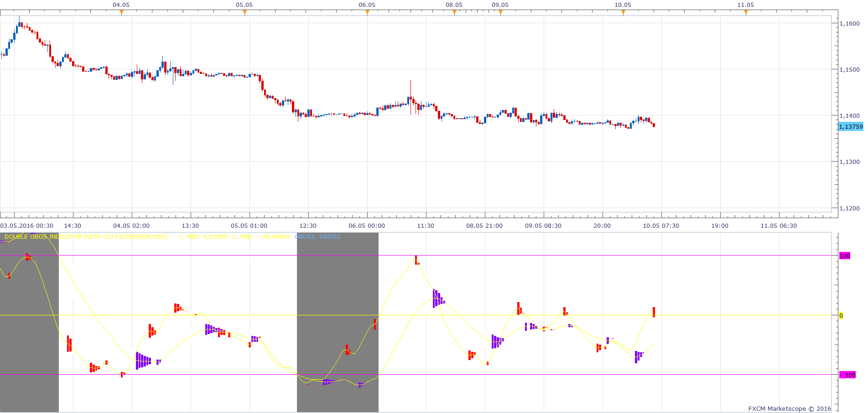Click the orange marker under 05.05

(244, 12)
